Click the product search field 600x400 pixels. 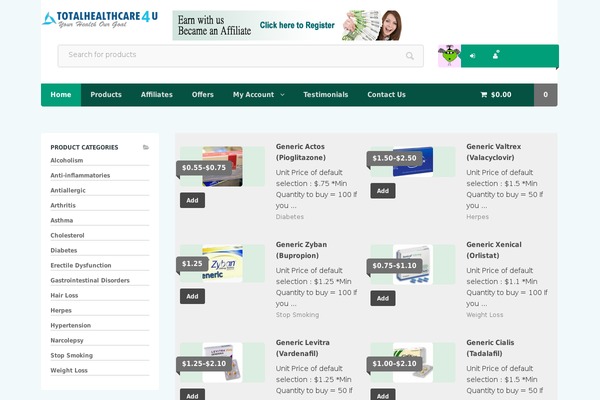[x=240, y=56]
